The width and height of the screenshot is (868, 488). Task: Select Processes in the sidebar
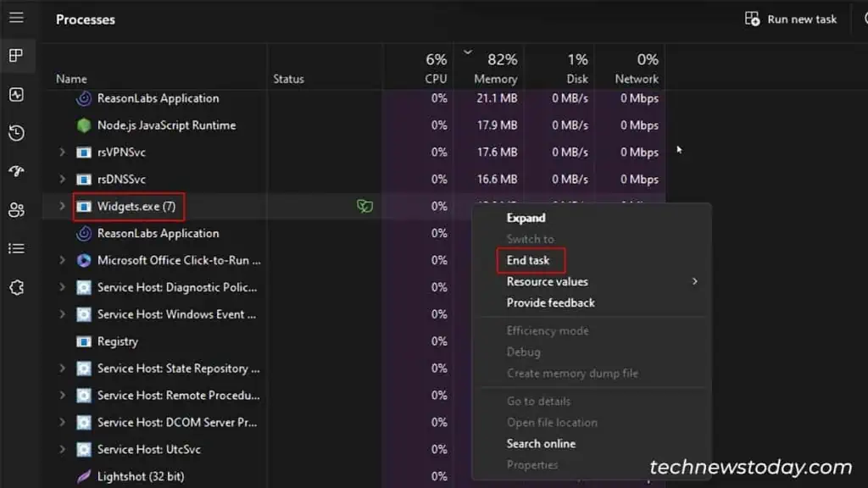point(17,56)
